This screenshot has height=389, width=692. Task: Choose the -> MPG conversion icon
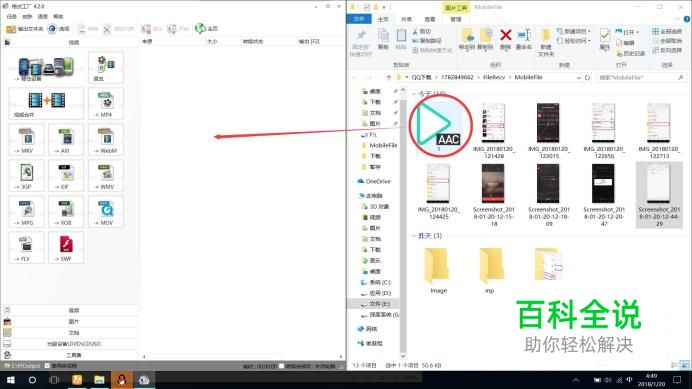(26, 211)
